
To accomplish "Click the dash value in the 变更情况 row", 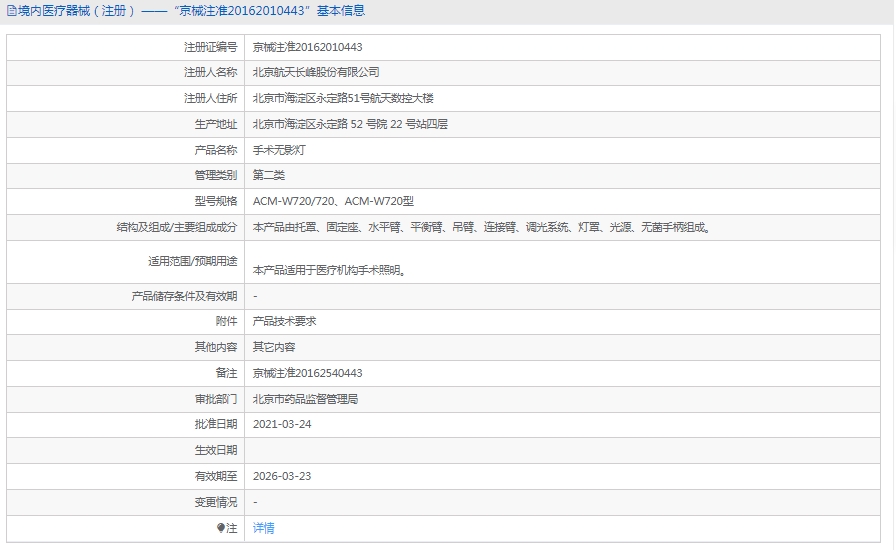I will (255, 503).
